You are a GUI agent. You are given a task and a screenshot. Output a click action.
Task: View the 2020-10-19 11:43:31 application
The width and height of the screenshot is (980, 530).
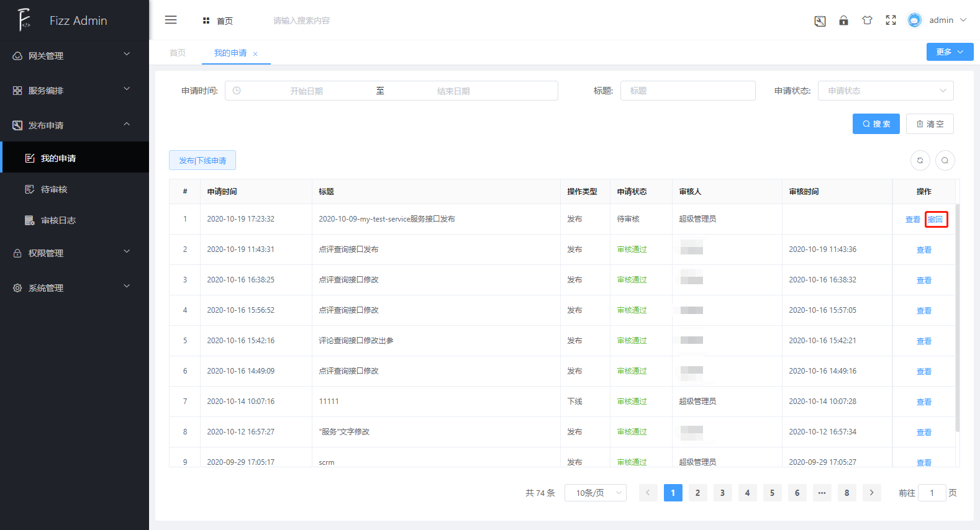924,250
